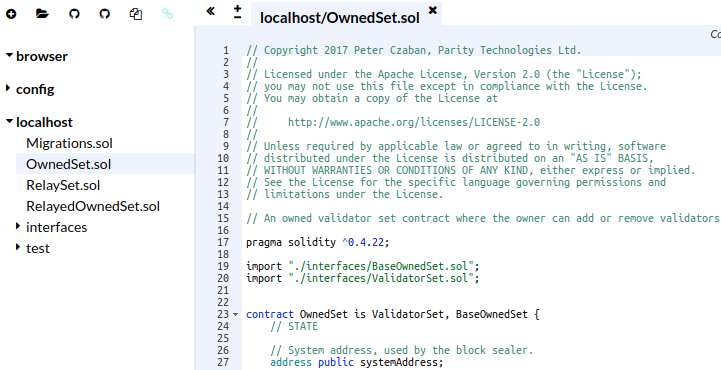Collapse the file explorer panel with double chevron
The height and width of the screenshot is (370, 721).
[211, 11]
